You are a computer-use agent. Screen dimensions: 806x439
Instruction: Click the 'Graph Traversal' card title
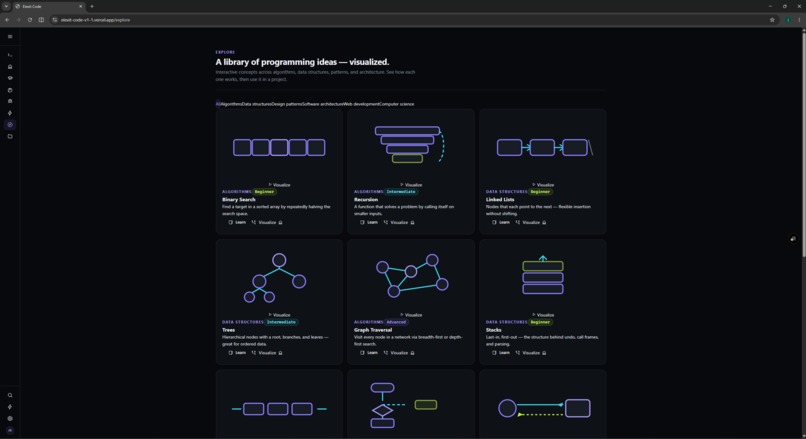(x=373, y=330)
